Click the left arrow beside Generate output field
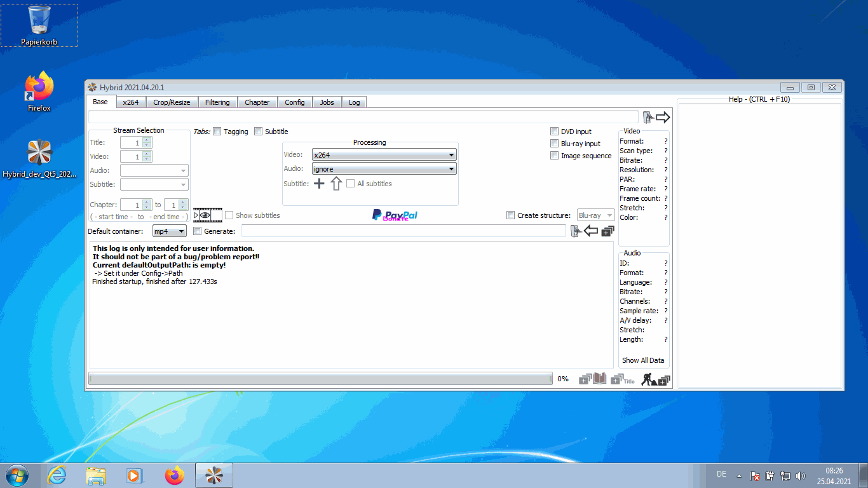The height and width of the screenshot is (488, 868). point(591,231)
